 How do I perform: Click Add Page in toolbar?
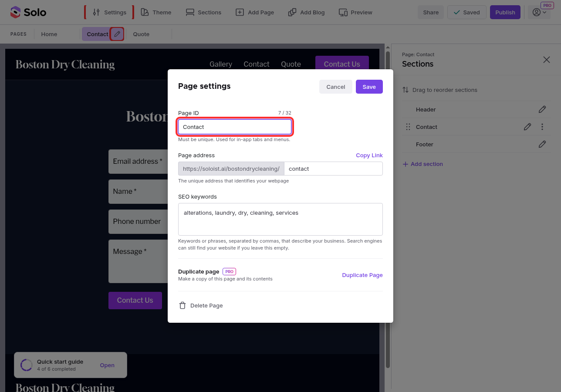[255, 12]
